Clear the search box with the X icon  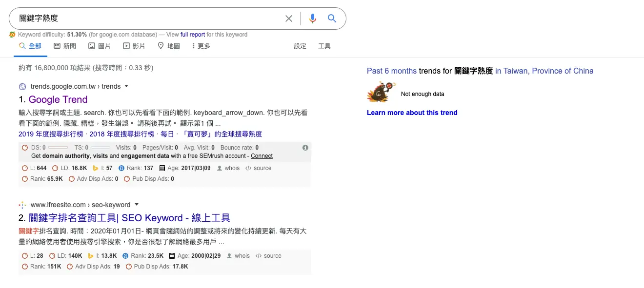pyautogui.click(x=289, y=19)
